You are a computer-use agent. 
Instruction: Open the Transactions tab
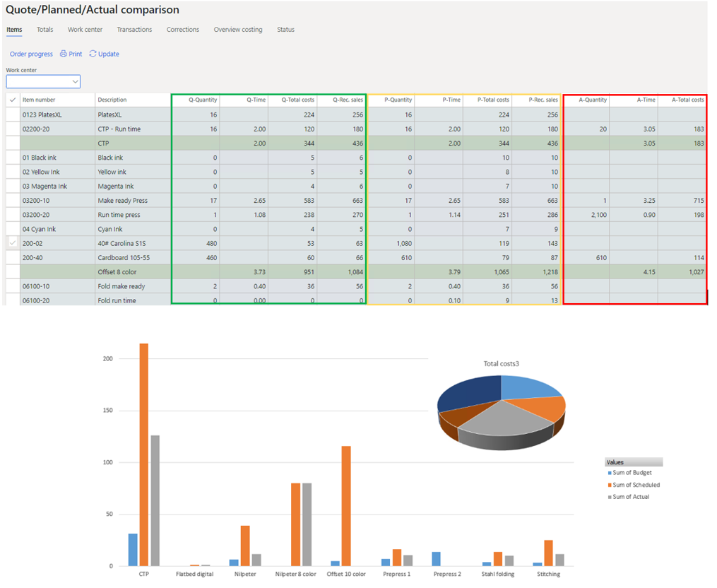[x=134, y=30]
